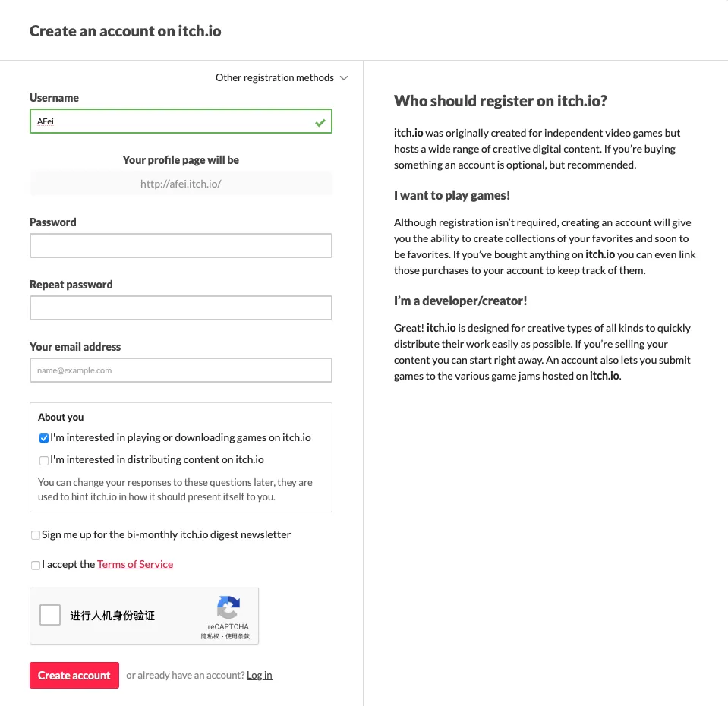Focus the Username field containing AFei
The width and height of the screenshot is (728, 706).
[181, 121]
